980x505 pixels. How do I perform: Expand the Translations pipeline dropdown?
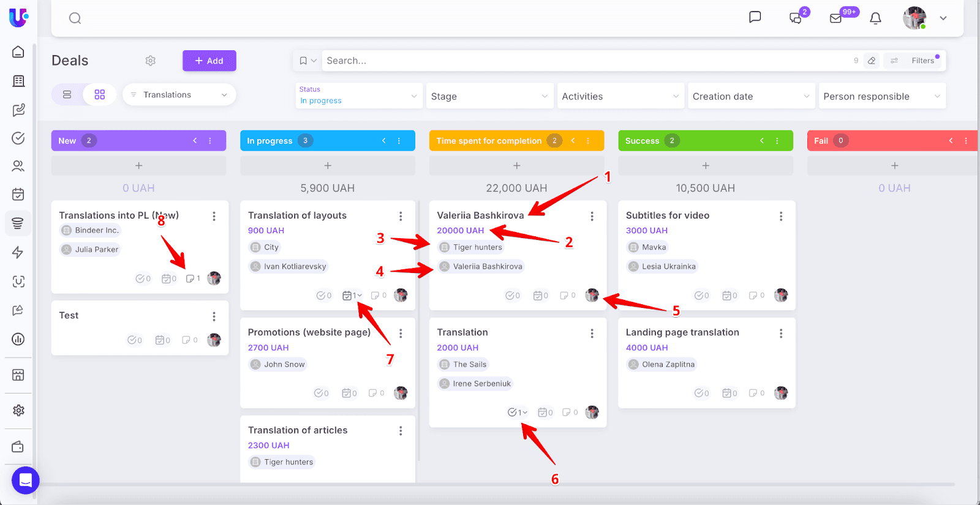coord(179,95)
